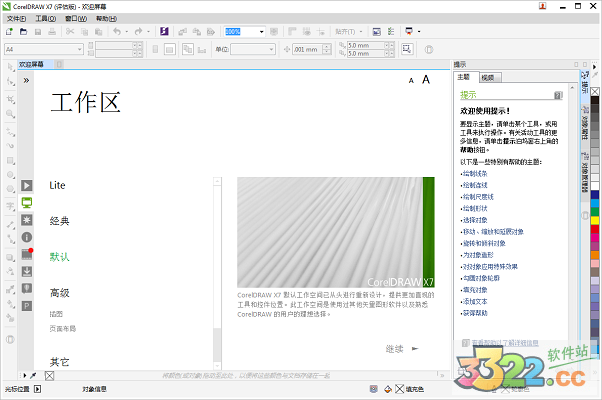This screenshot has width=602, height=400.
Task: Click the play arrow icon in welcome sidebar
Action: point(27,185)
